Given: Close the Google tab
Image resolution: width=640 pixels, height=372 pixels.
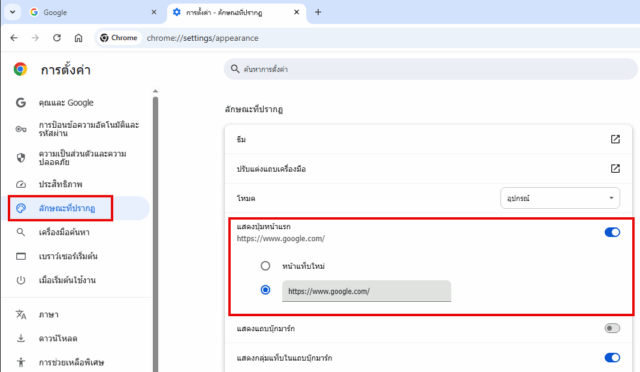Looking at the screenshot, I should tap(154, 12).
